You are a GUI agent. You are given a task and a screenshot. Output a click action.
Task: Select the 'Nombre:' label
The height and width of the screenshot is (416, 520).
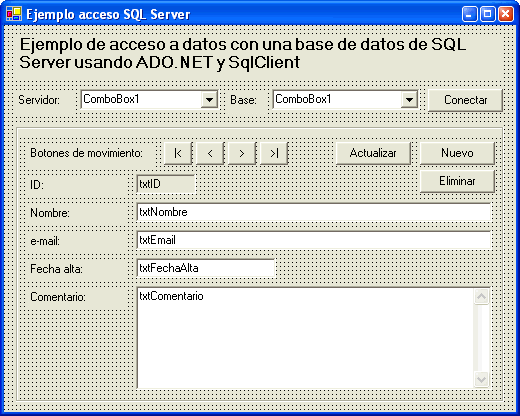50,213
